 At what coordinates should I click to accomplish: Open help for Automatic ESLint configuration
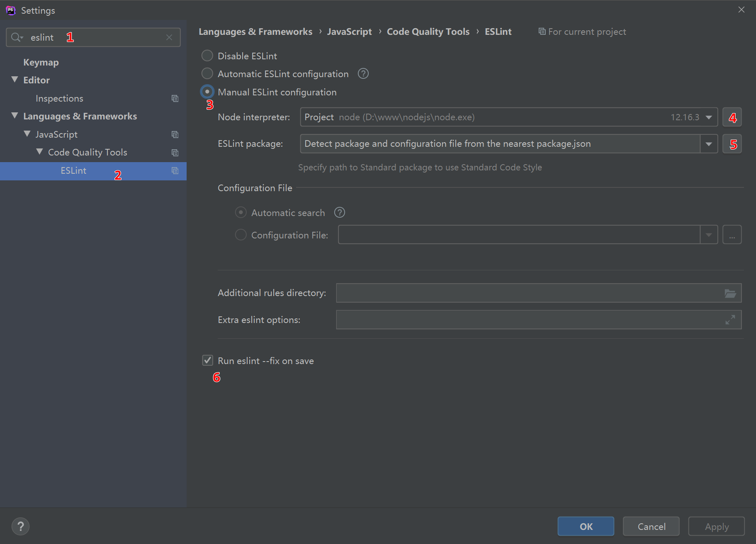pyautogui.click(x=363, y=74)
